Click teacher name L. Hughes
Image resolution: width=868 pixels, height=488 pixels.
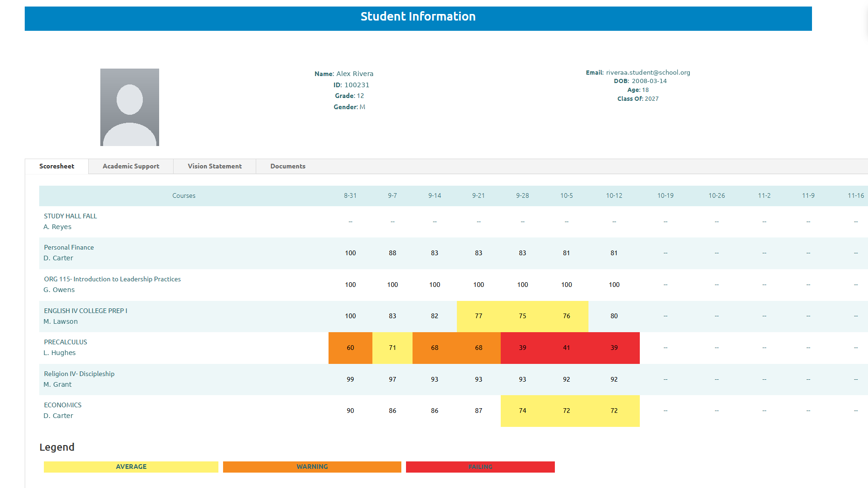pyautogui.click(x=60, y=353)
